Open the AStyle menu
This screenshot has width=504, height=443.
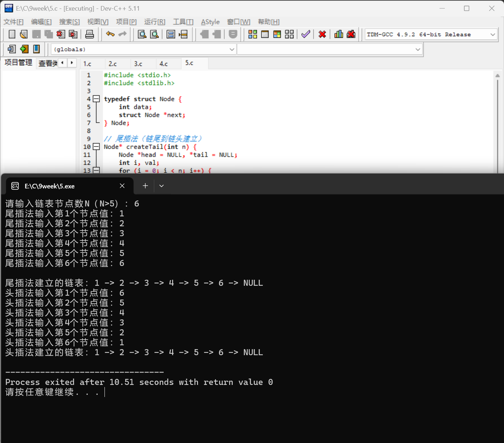(210, 22)
